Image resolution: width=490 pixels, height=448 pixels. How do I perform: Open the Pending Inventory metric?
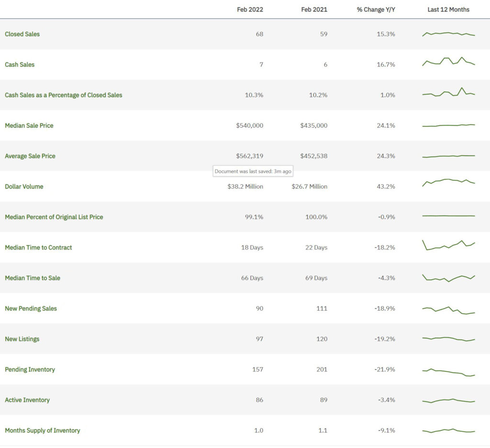click(30, 369)
